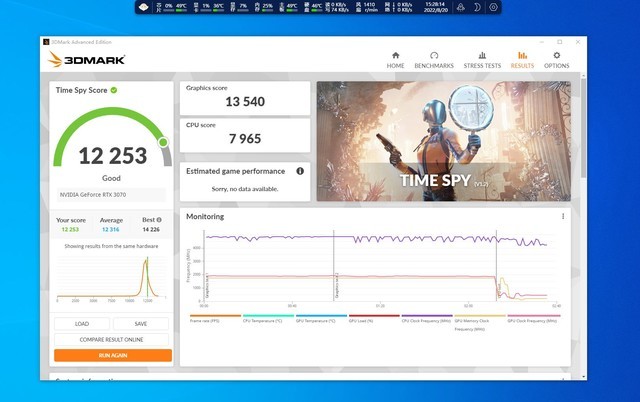
Task: Click the Your score value under Your score
Action: coord(70,230)
